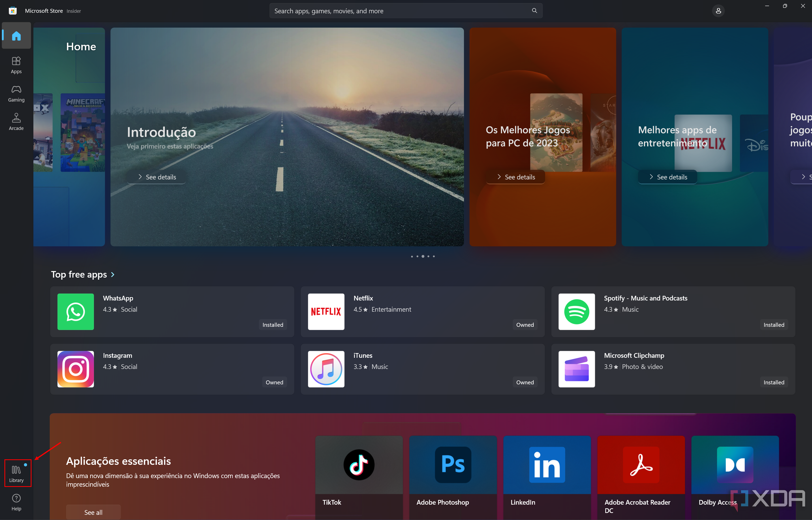Navigate to the Home tab
Viewport: 812px width, 520px height.
pos(16,35)
